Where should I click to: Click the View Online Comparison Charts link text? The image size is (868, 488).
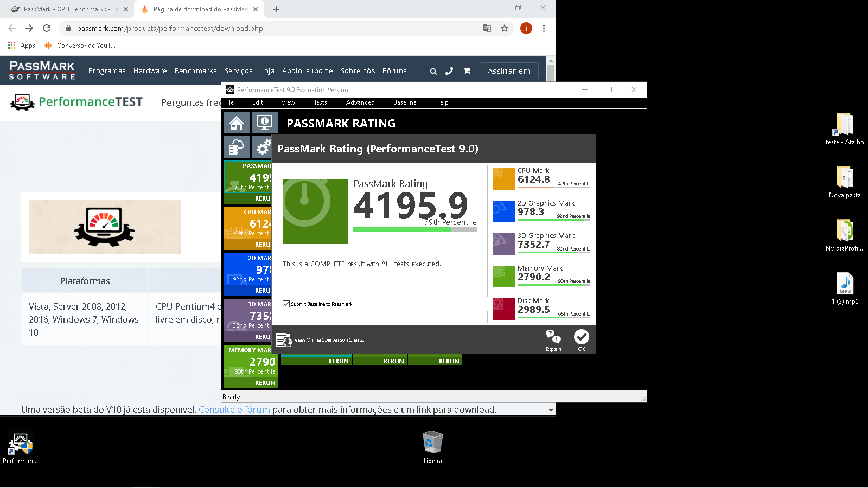click(x=330, y=340)
